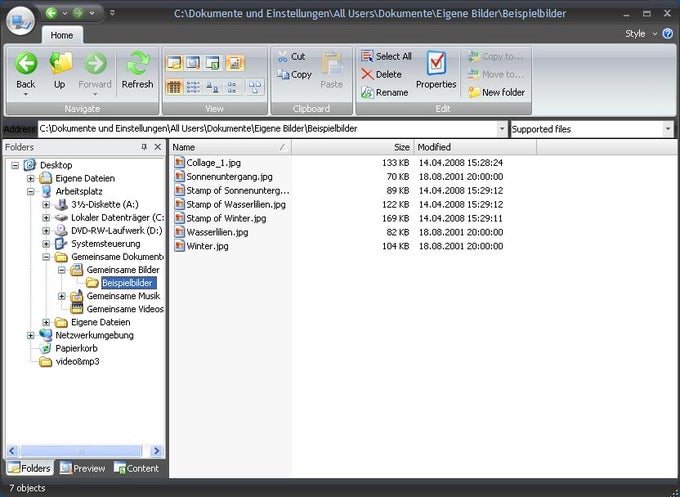Expand the Lokaler Datenträger (C:) node
Viewport: 680px width, 497px height.
tap(46, 218)
